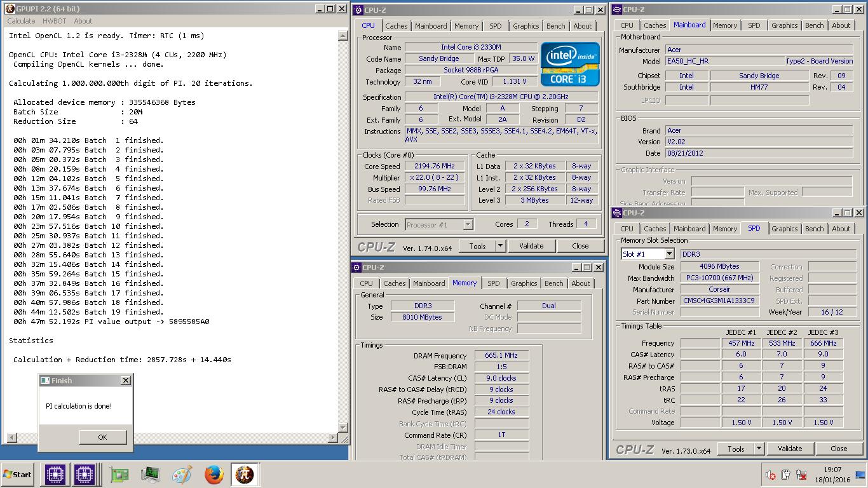This screenshot has width=868, height=488.
Task: Click the muted volume tray icon
Action: point(770,474)
